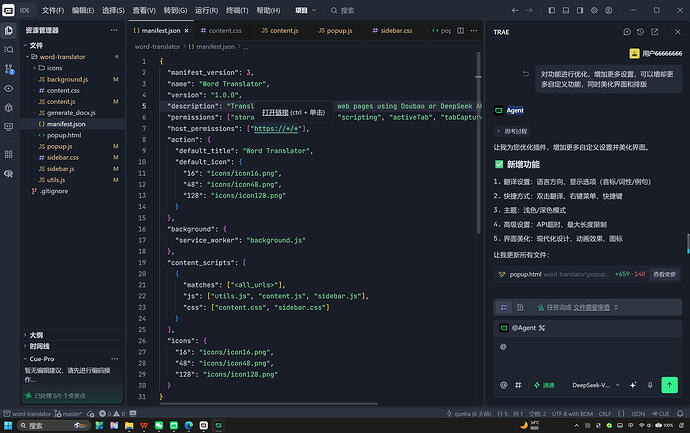Click the hash context icon in chat
This screenshot has height=433, width=690.
pyautogui.click(x=518, y=385)
